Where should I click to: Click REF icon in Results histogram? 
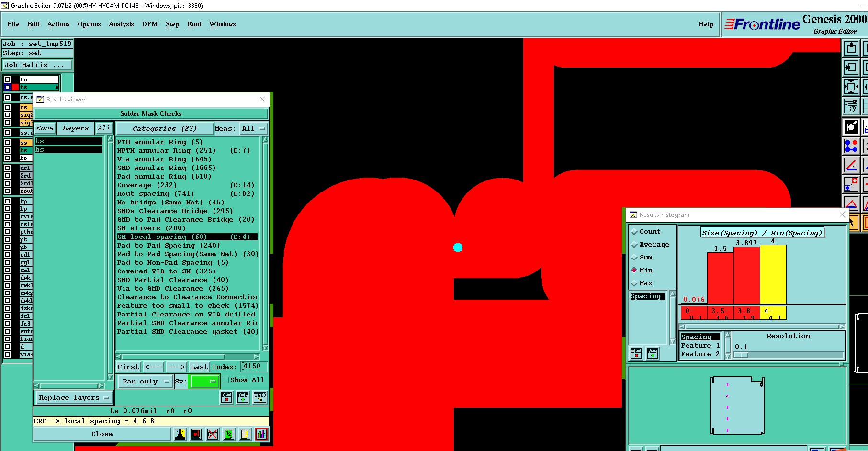[x=652, y=353]
